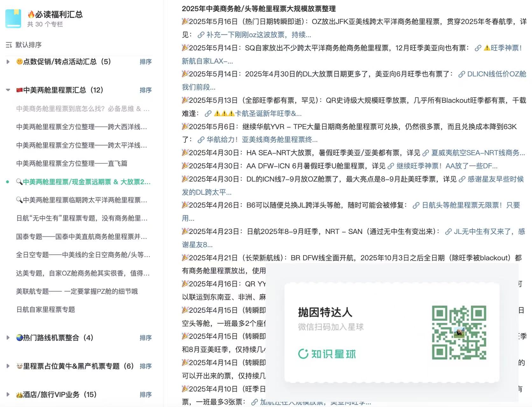The image size is (532, 407).
Task: Expand the 酒店/旅行VIP业务 (15) section
Action: tap(8, 395)
